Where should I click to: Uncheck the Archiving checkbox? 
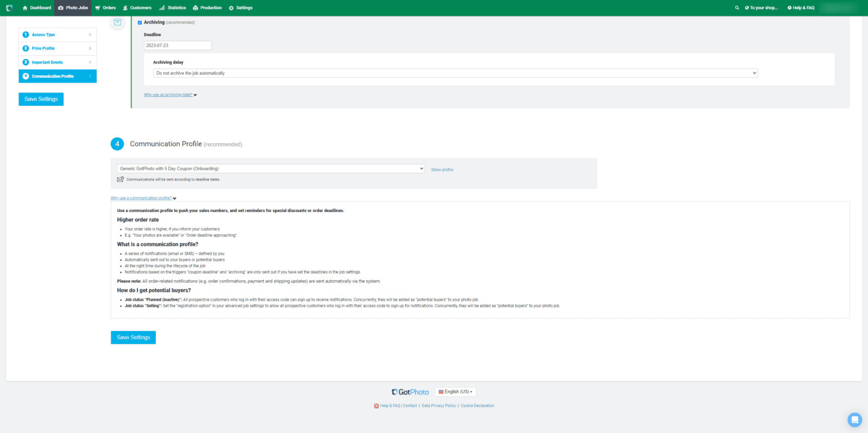(x=140, y=23)
